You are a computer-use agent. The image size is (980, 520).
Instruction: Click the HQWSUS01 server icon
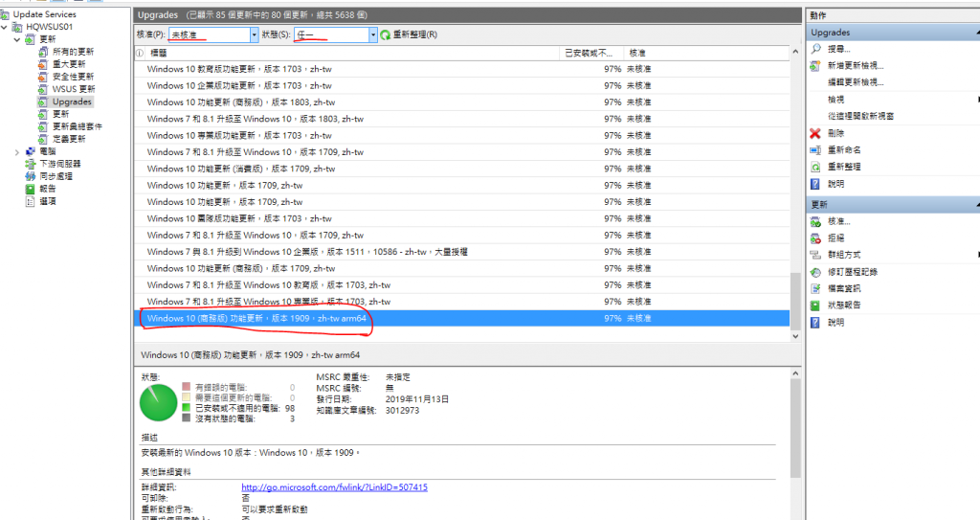pos(17,27)
